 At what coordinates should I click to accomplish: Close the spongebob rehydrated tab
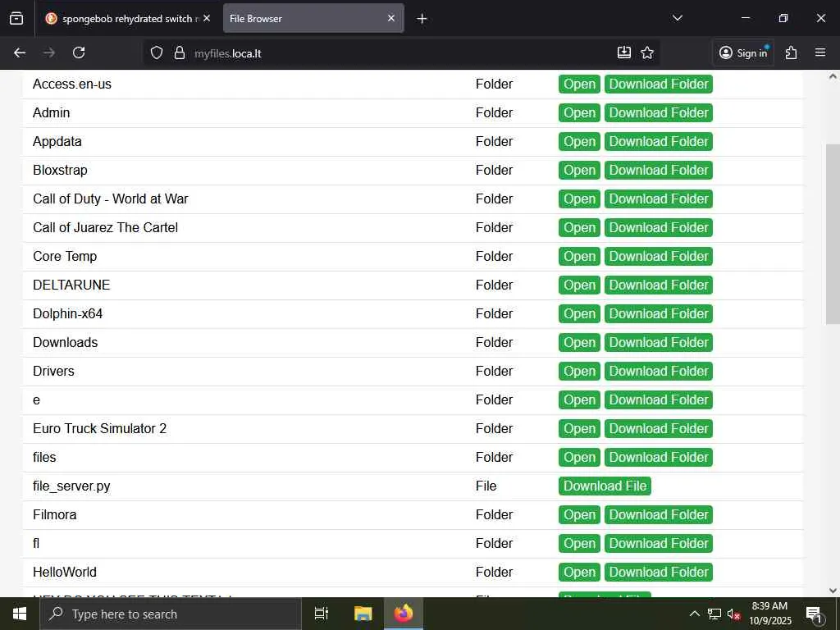pyautogui.click(x=207, y=18)
